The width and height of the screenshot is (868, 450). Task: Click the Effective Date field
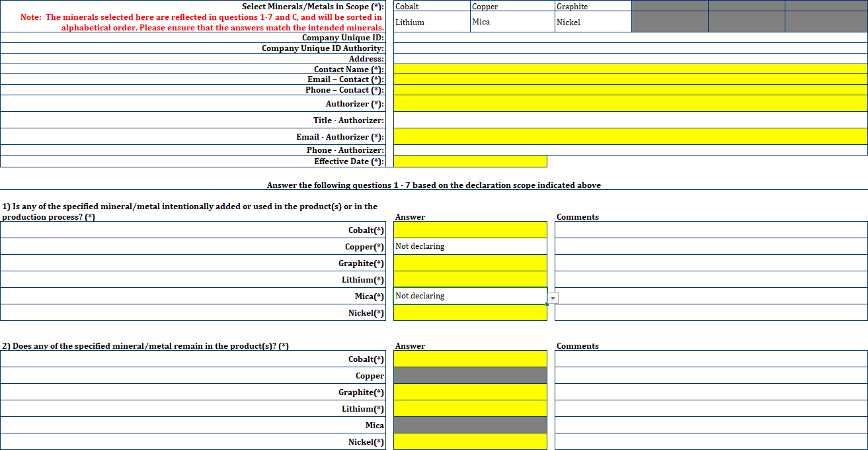(x=470, y=161)
